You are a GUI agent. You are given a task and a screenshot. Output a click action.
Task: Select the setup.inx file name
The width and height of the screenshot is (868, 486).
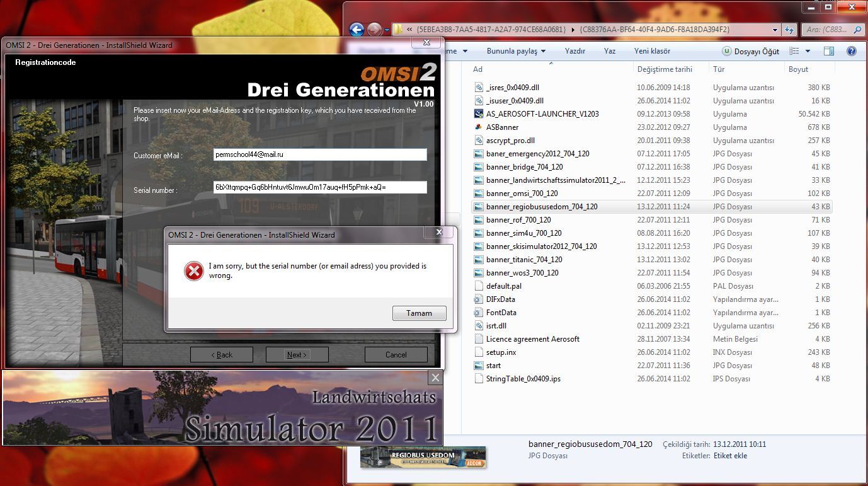[x=501, y=352]
